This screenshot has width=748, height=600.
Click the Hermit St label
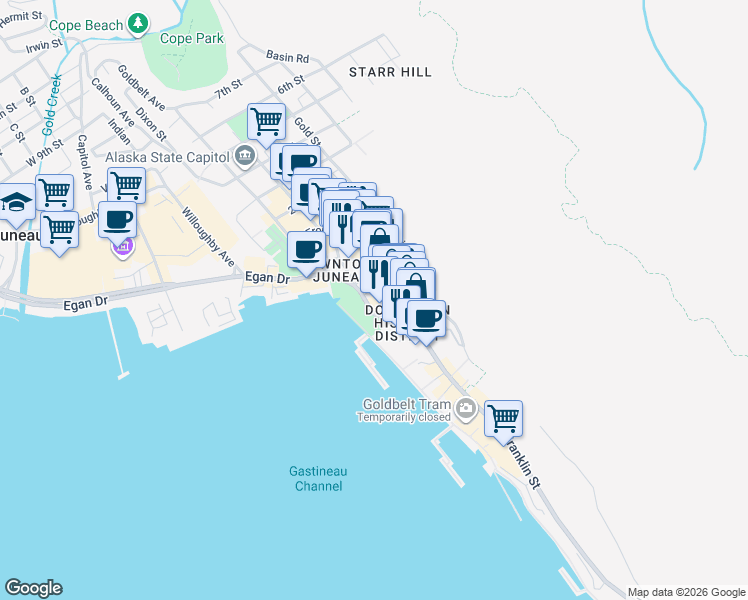(x=21, y=18)
